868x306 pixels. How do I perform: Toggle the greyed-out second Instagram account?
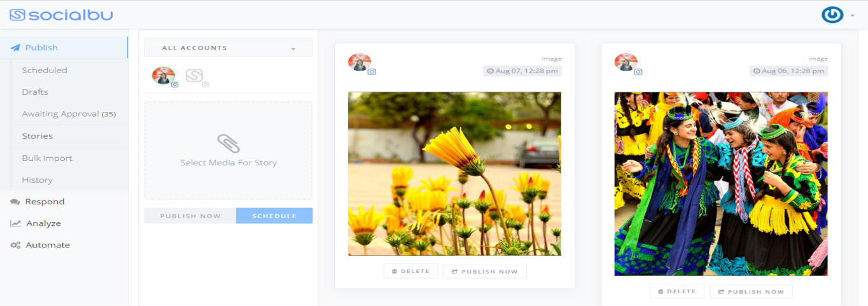[x=195, y=76]
